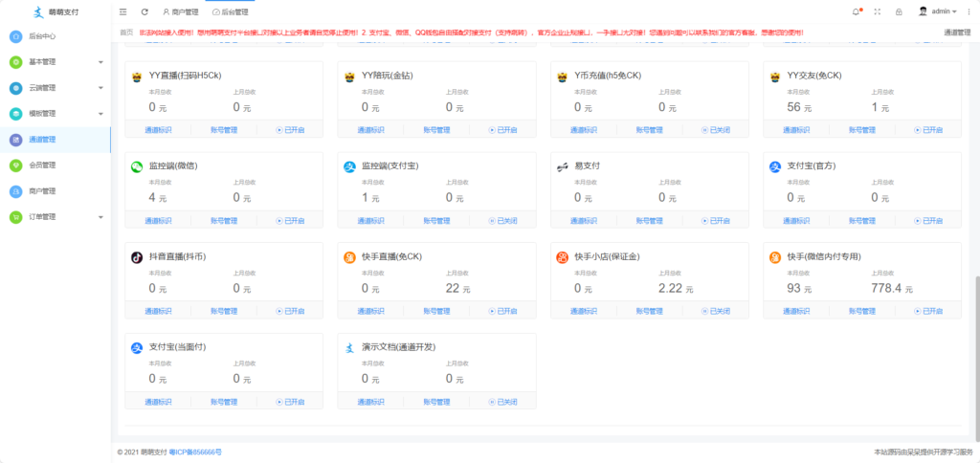Click the 本站源码由呆呆提供开源学习服务 footer text

[924, 452]
